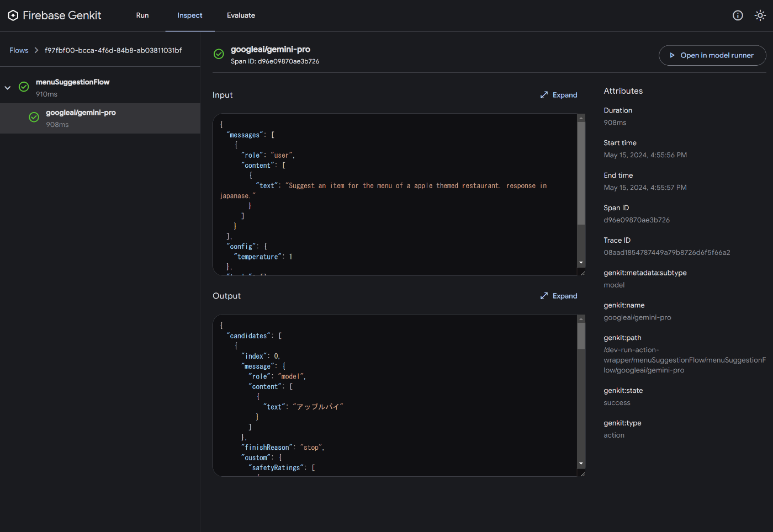Toggle the light/dark theme sun icon

pos(760,15)
